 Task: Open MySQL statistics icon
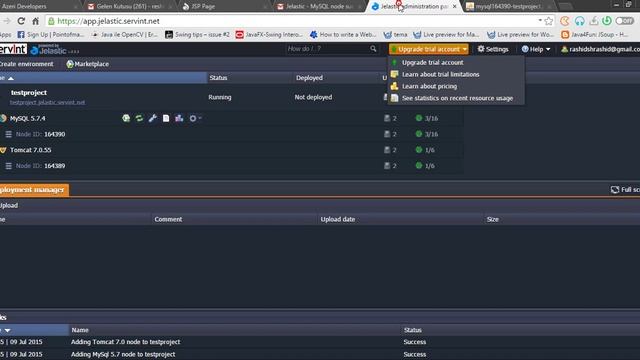coord(179,118)
